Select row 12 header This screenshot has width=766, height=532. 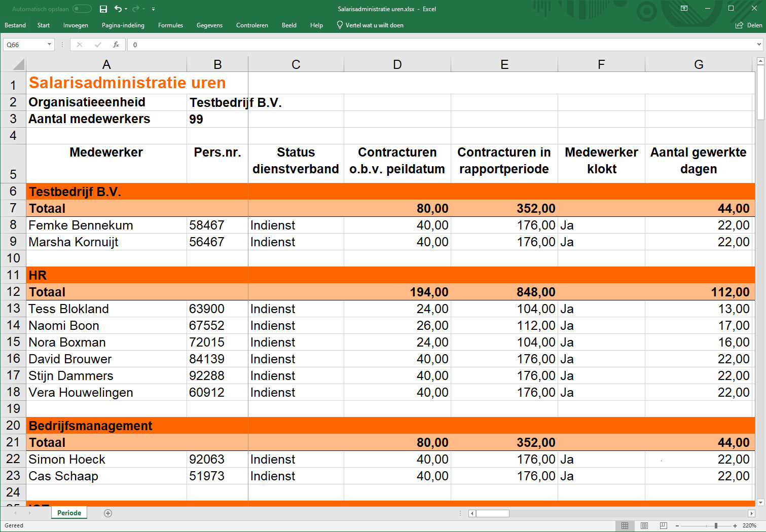pos(13,292)
